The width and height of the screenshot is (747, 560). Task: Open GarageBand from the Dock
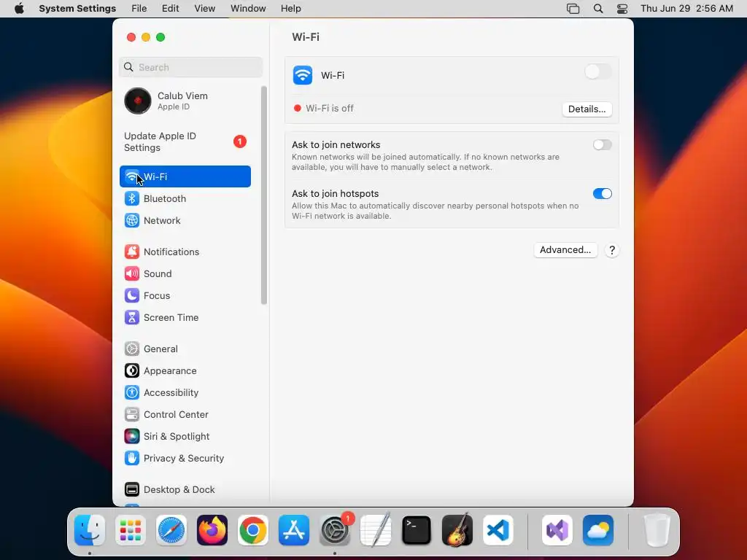457,530
